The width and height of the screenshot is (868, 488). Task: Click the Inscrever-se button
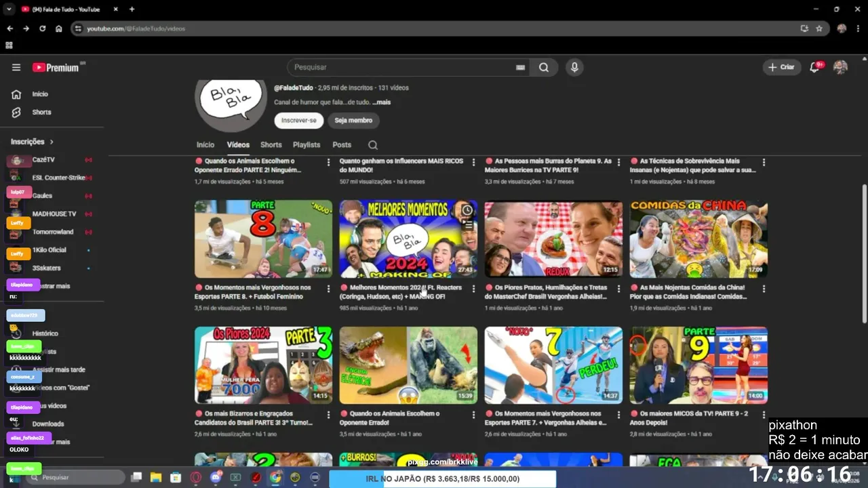(299, 120)
